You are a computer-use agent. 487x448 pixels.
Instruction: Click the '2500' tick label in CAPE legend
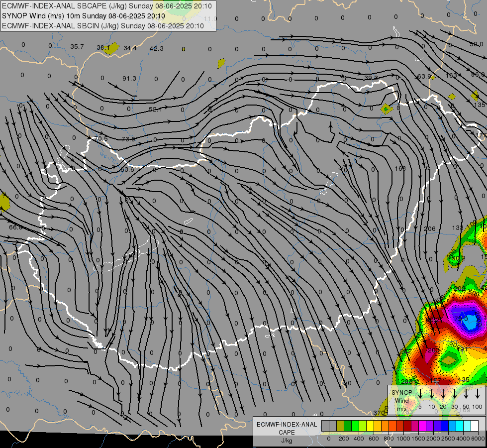448,439
